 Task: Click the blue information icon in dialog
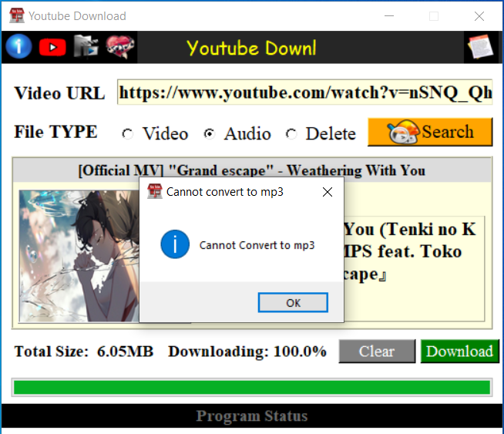[175, 244]
